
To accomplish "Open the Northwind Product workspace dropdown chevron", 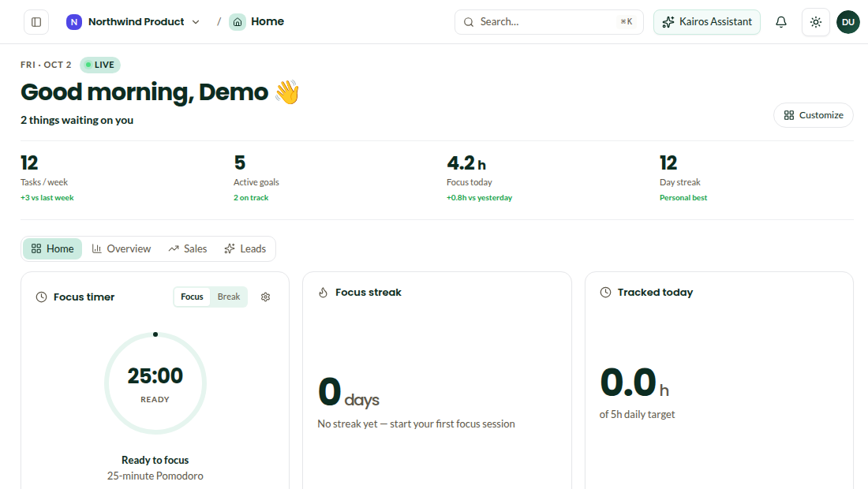I will pos(196,22).
